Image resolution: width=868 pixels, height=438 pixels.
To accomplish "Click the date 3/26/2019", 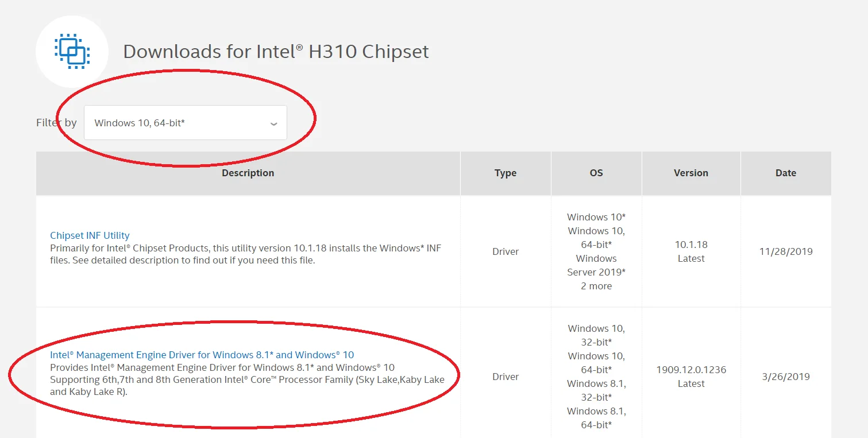I will point(786,377).
